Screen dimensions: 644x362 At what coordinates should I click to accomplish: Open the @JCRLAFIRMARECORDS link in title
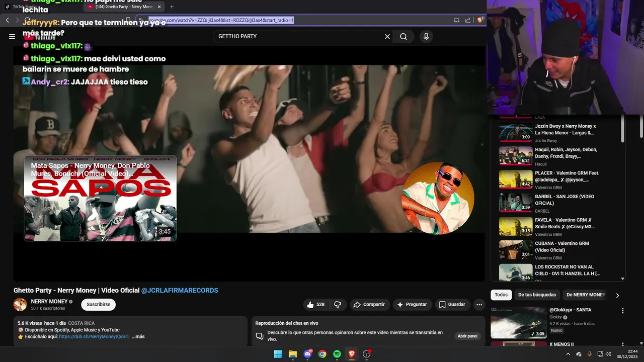[180, 291]
